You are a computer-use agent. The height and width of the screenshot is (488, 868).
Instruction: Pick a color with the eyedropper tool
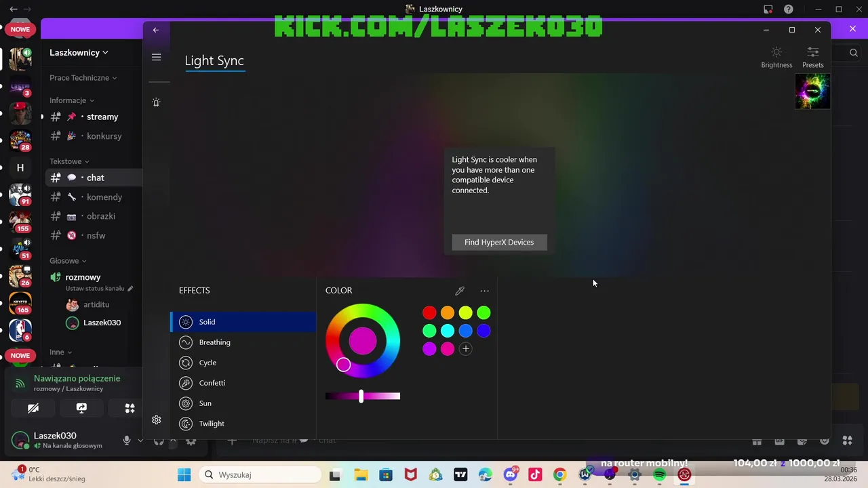pos(460,291)
